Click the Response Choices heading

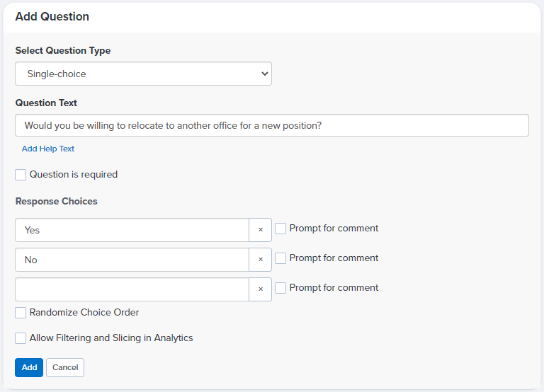(x=56, y=202)
